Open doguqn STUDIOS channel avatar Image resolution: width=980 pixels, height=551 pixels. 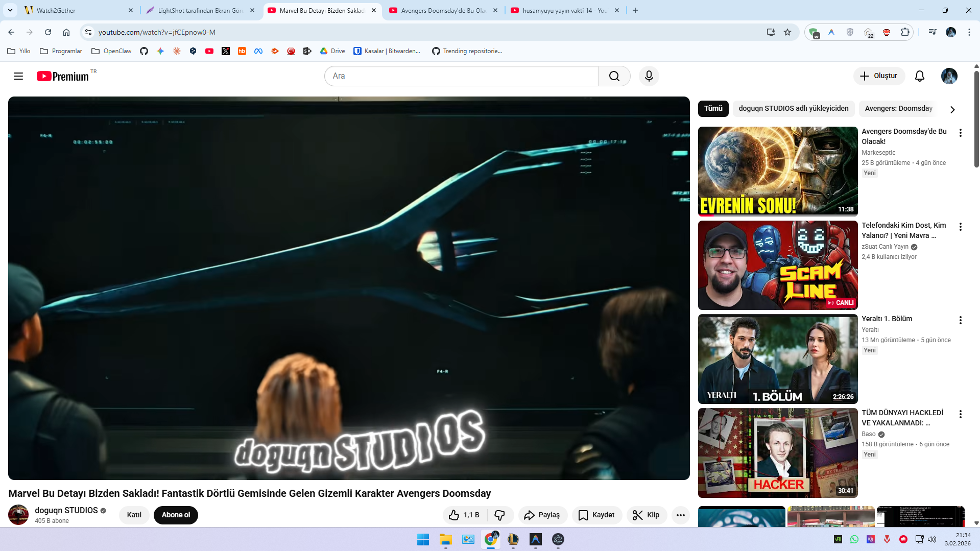pyautogui.click(x=18, y=515)
